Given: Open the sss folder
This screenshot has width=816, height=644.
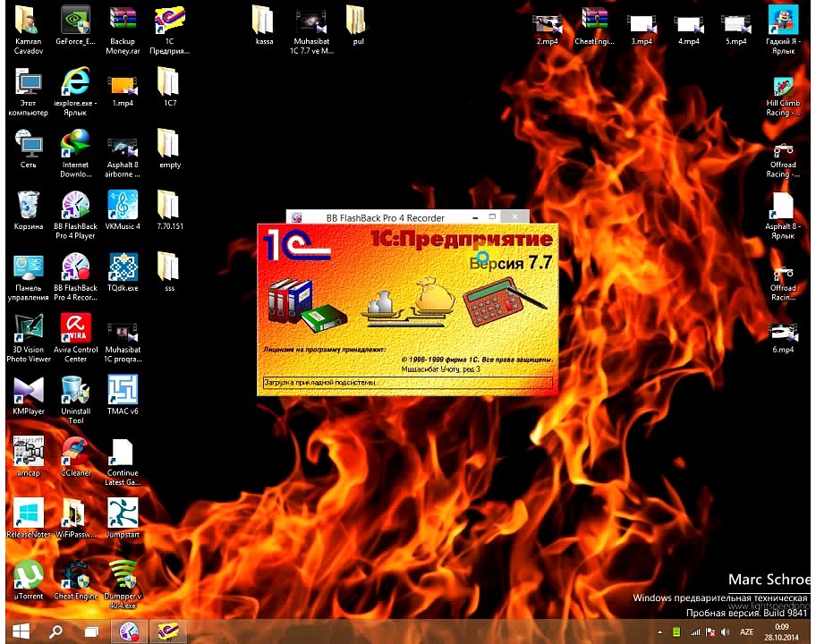Looking at the screenshot, I should coord(170,272).
